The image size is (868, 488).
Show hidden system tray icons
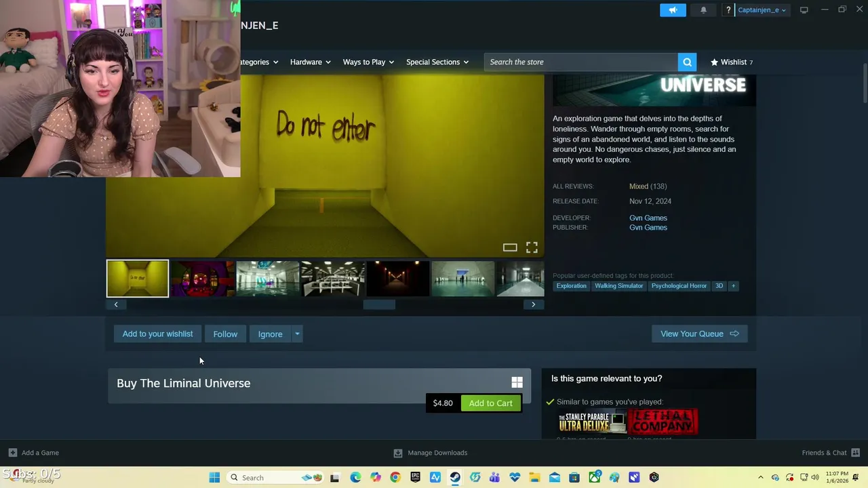pyautogui.click(x=760, y=478)
